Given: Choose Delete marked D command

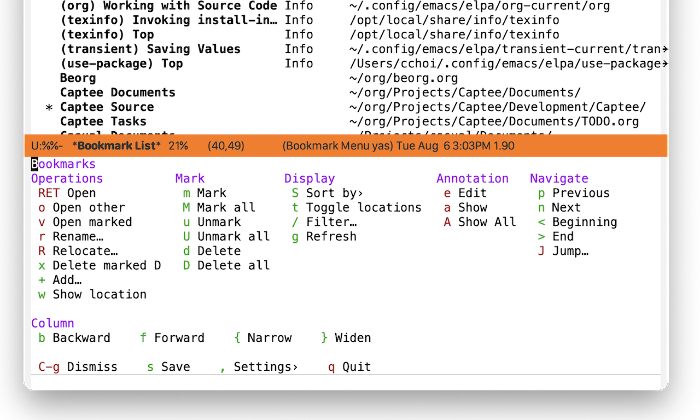Looking at the screenshot, I should coord(99,265).
